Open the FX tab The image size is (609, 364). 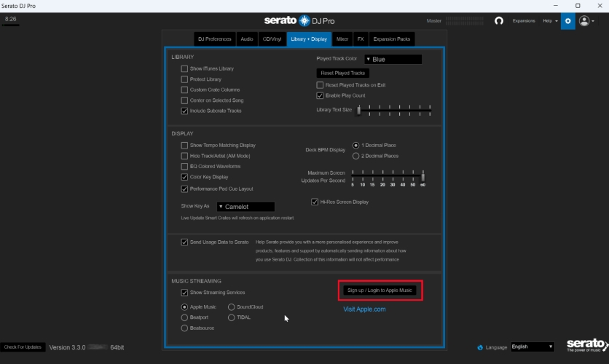click(x=361, y=39)
